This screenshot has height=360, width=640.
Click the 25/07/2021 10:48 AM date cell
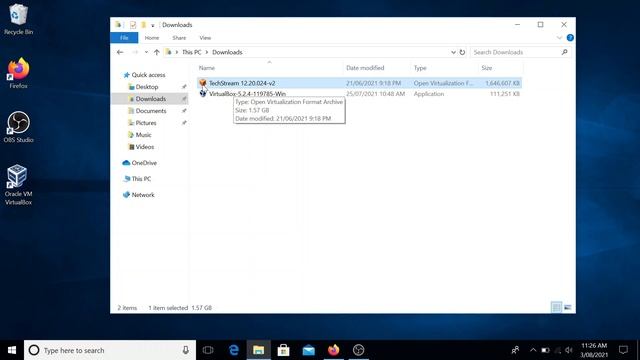pos(376,93)
